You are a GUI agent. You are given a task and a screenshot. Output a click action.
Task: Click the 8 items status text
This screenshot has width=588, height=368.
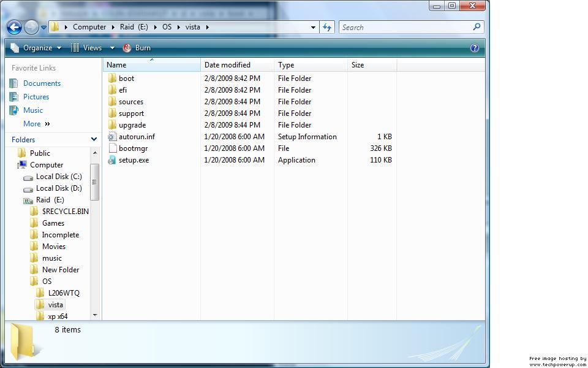pos(67,330)
